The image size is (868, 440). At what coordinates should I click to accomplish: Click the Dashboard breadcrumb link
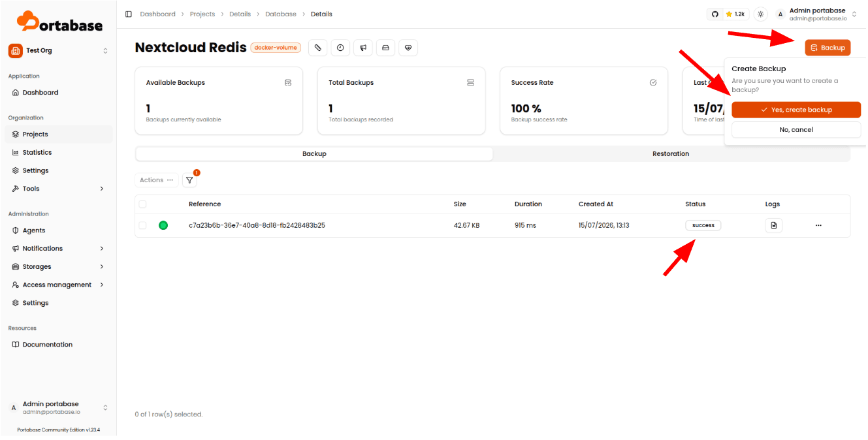[x=157, y=14]
